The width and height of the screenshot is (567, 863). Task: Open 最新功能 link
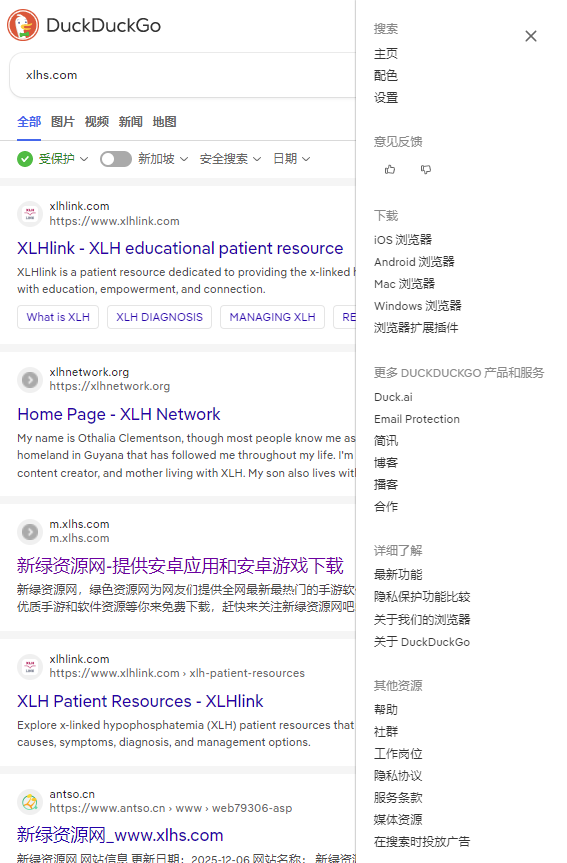(398, 575)
